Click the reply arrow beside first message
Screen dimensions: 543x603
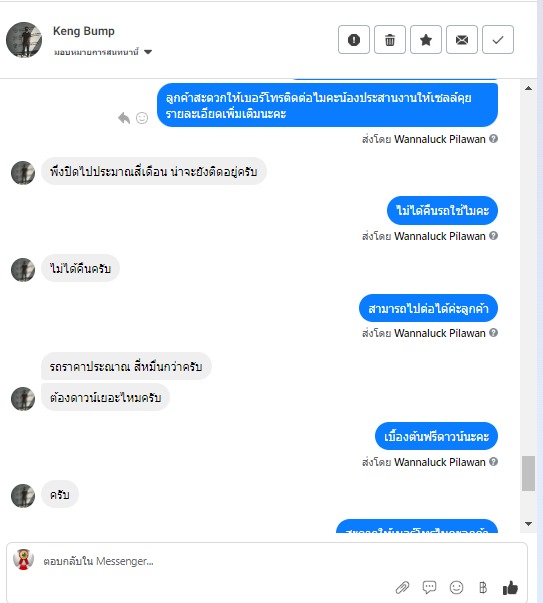click(x=124, y=118)
